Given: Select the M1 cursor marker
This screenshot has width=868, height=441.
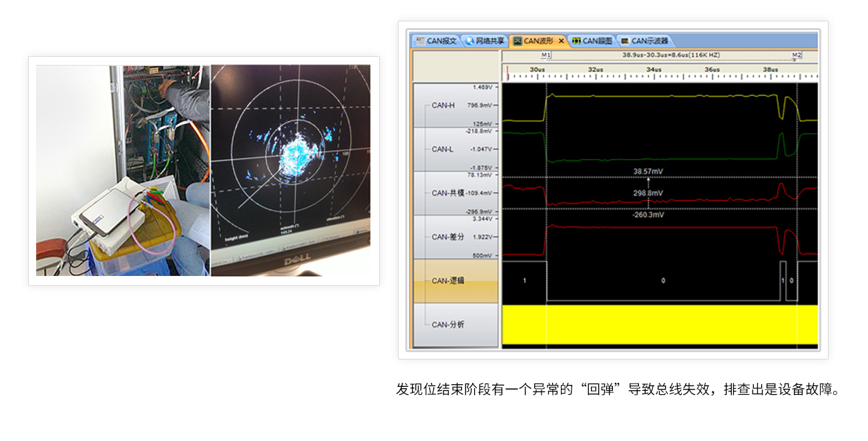Looking at the screenshot, I should tap(546, 55).
